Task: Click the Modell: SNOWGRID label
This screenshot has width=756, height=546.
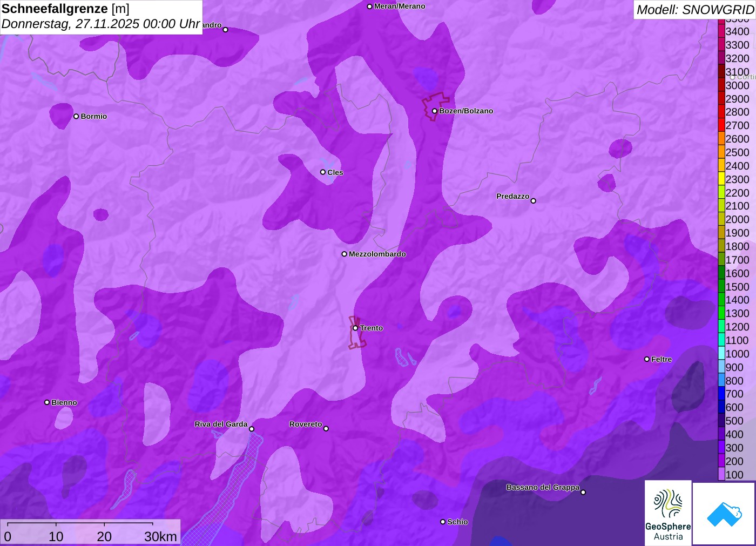Action: click(695, 10)
